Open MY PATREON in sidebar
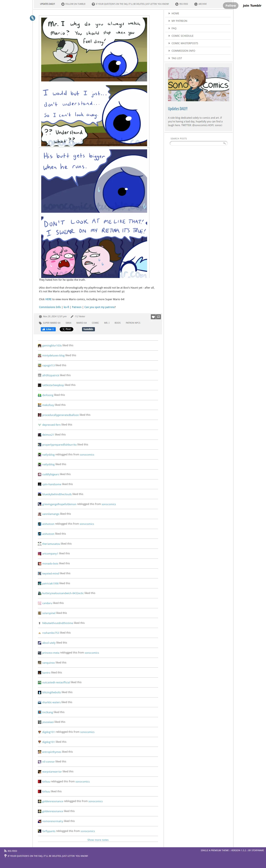The width and height of the screenshot is (266, 868). [179, 21]
